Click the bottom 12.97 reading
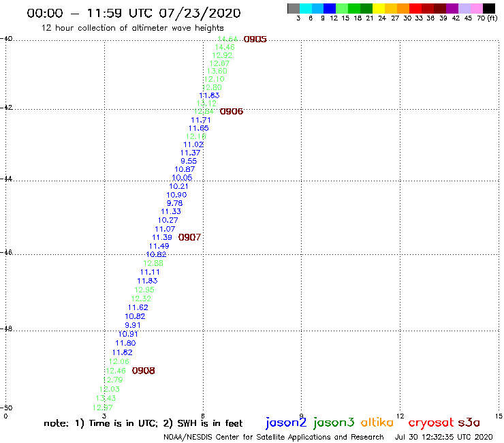Screen dimensions: 504x443 (103, 408)
